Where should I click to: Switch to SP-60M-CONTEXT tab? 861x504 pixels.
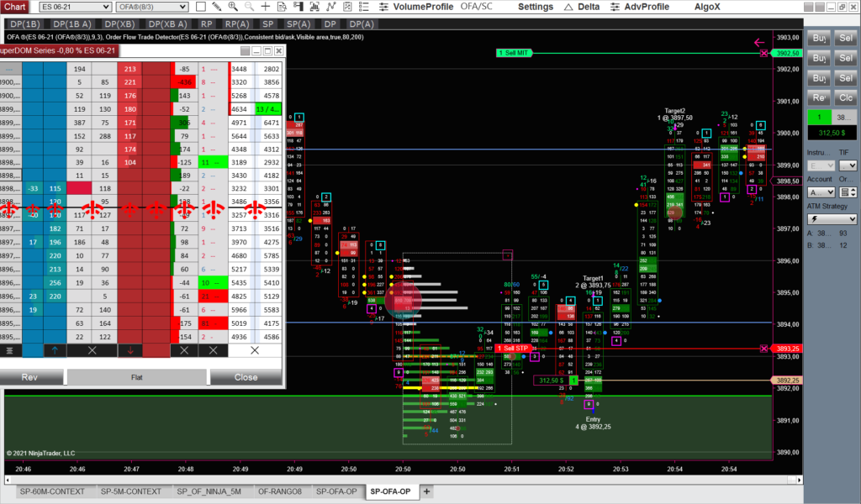[x=52, y=491]
